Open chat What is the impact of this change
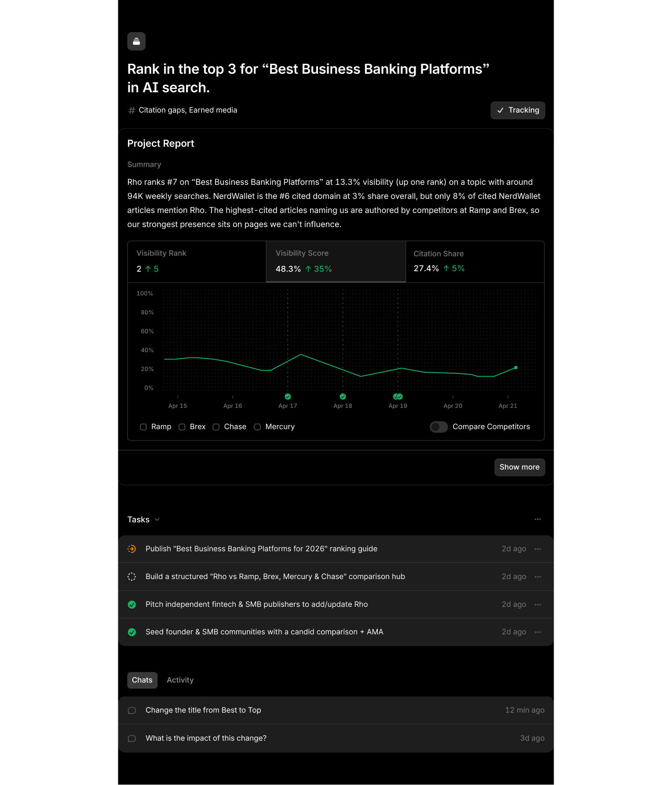Screen dimensions: 672x785 (x=336, y=738)
